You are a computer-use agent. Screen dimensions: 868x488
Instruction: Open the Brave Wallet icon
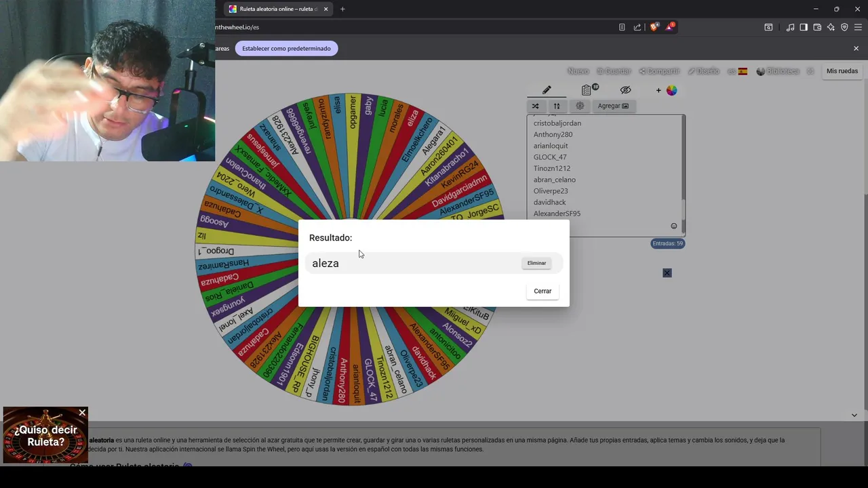(817, 27)
